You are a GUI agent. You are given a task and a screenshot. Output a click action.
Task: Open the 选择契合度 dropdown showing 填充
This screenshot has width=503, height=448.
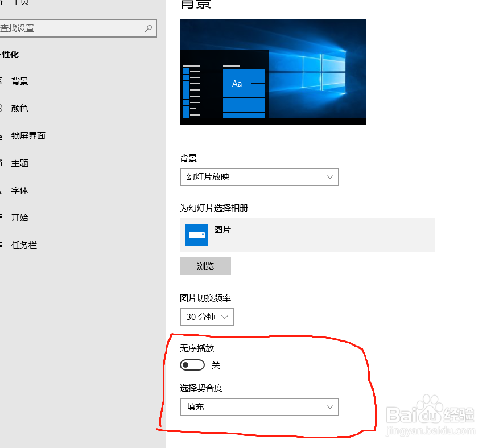click(259, 407)
